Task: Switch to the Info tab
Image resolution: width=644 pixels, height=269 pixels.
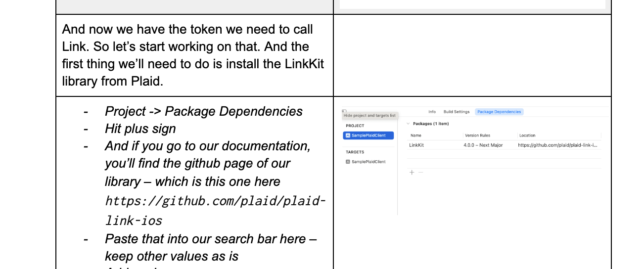Action: (432, 112)
